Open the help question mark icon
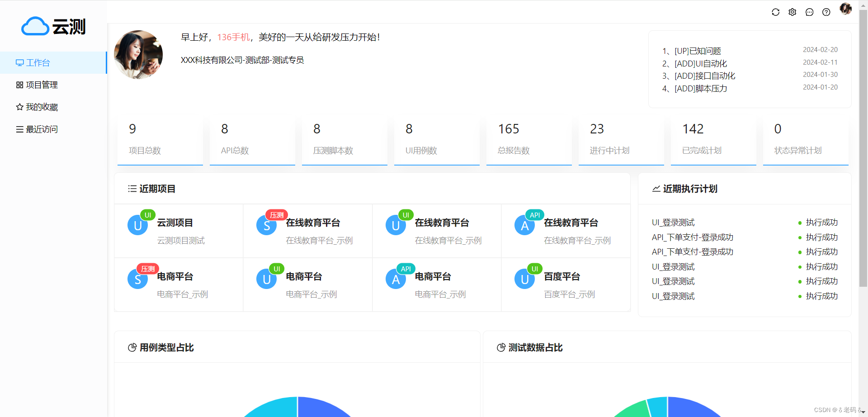The image size is (868, 417). [826, 12]
